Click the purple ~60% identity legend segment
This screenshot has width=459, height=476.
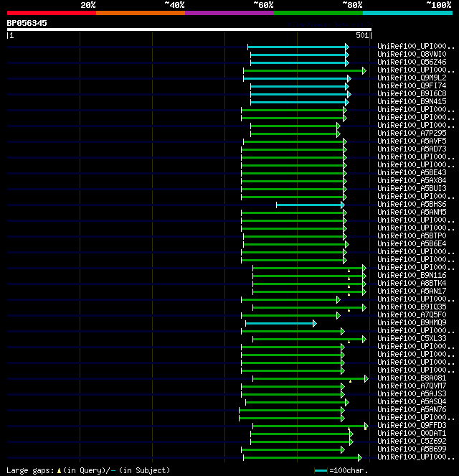click(x=229, y=13)
